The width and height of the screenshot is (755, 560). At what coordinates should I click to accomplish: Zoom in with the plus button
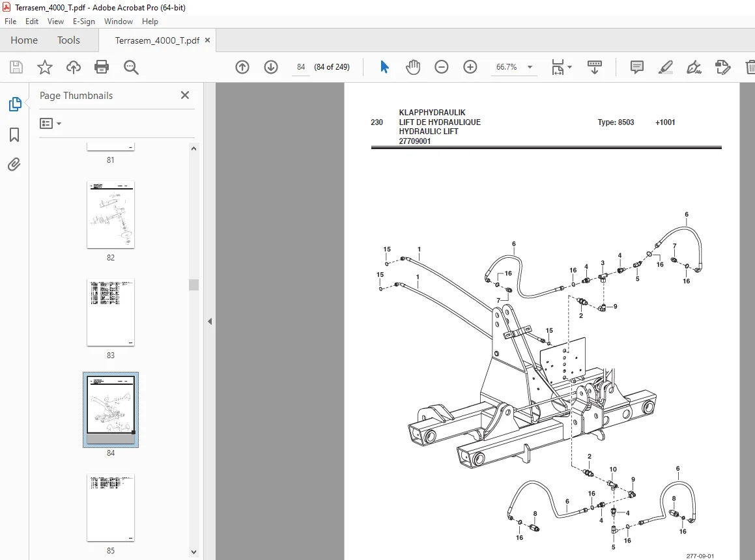(470, 67)
